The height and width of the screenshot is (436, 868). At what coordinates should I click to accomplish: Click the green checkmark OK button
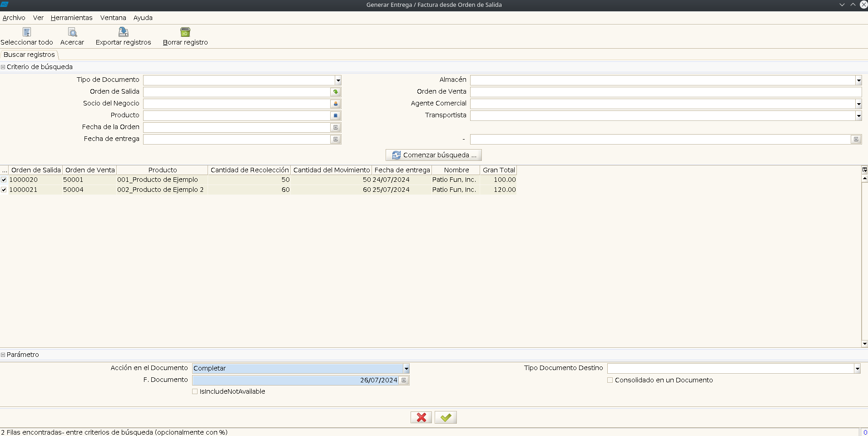[x=446, y=417]
